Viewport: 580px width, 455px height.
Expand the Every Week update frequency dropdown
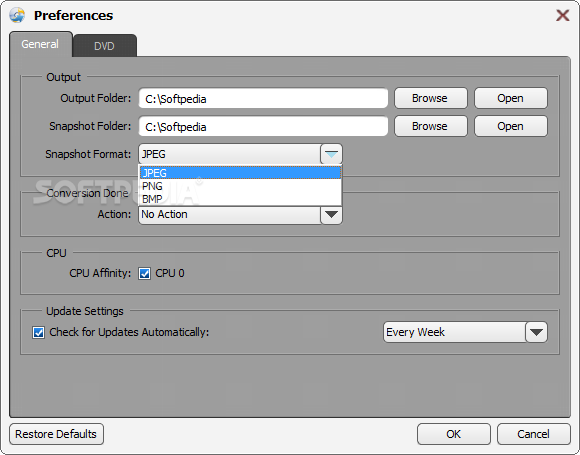coord(536,332)
